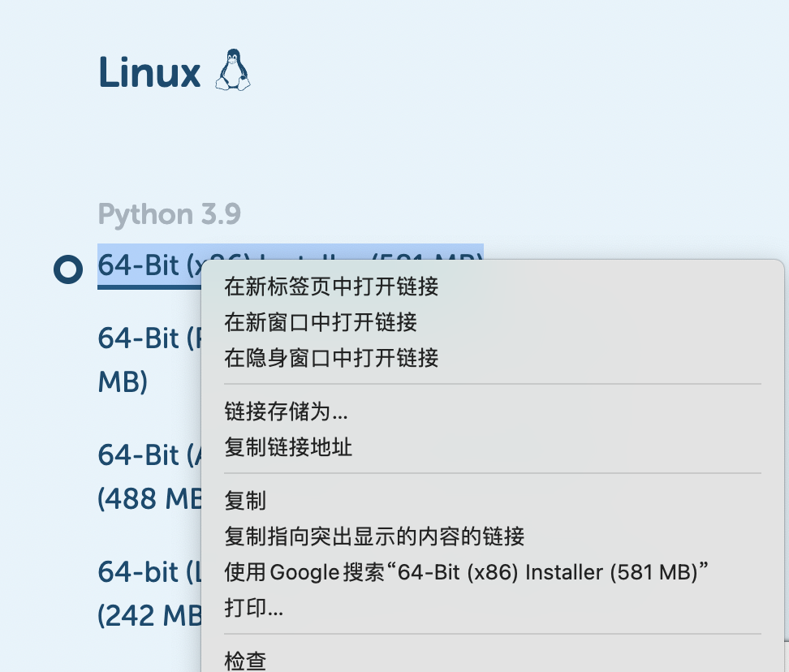
Task: Click the Linux heading text
Action: (149, 72)
